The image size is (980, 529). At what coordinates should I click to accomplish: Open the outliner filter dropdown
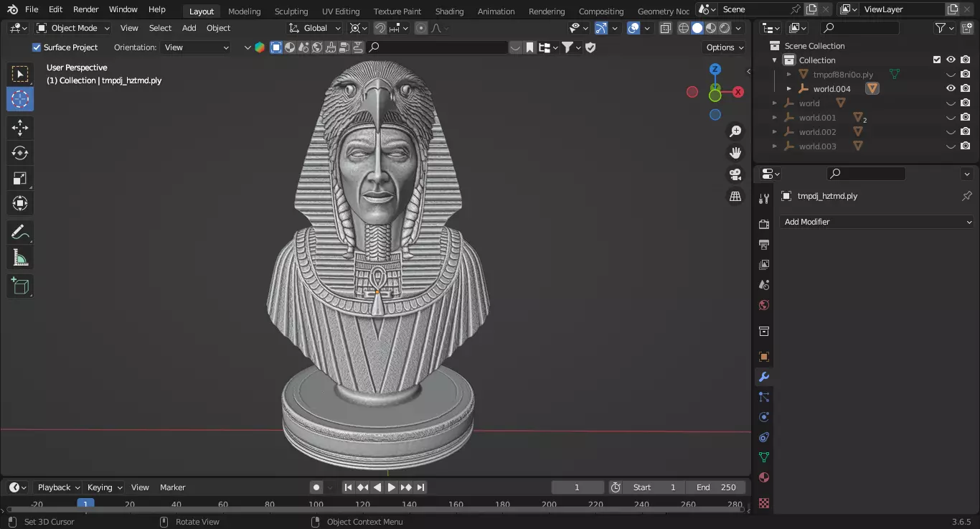click(945, 28)
